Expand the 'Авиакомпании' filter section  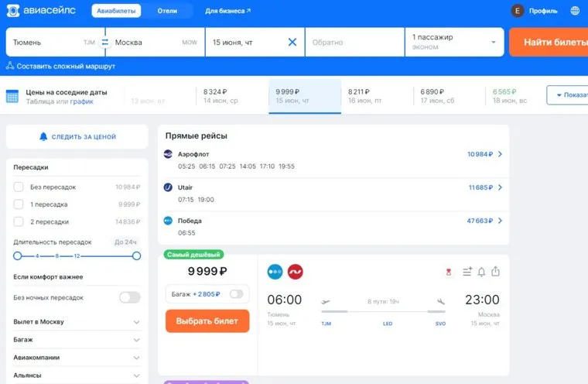coord(136,358)
